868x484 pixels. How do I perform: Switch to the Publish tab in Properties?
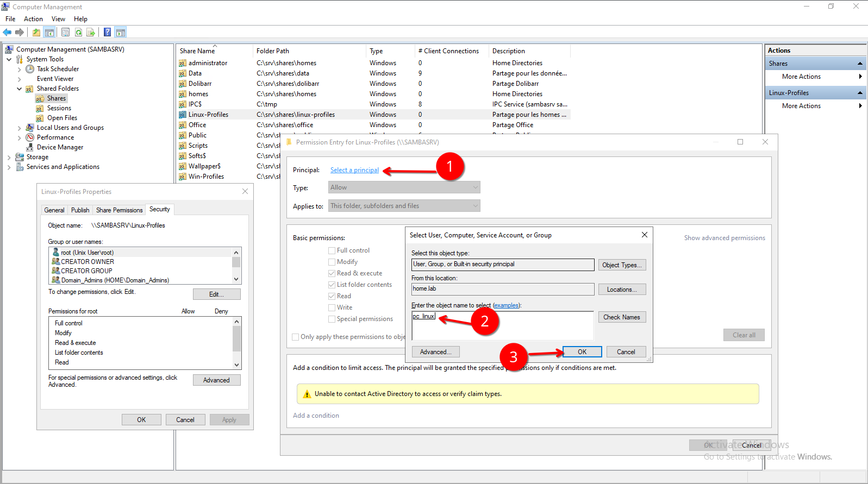tap(80, 210)
